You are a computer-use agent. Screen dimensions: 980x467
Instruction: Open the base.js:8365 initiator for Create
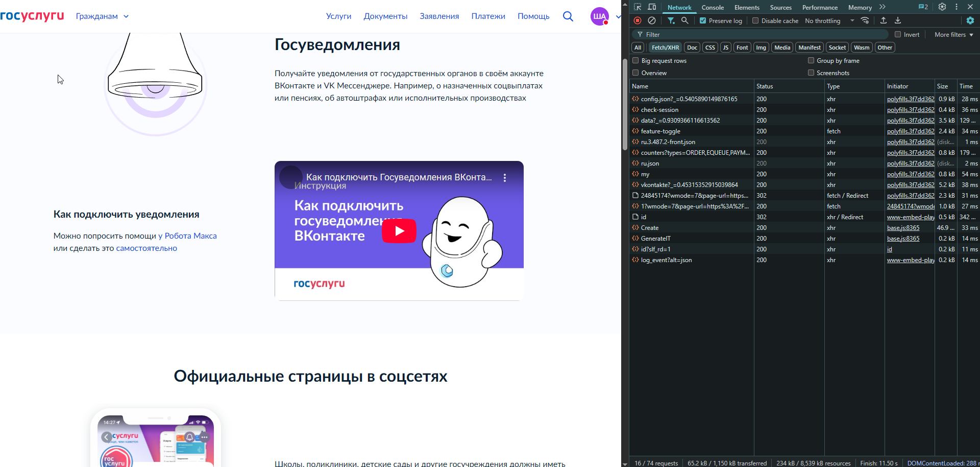[x=903, y=228]
